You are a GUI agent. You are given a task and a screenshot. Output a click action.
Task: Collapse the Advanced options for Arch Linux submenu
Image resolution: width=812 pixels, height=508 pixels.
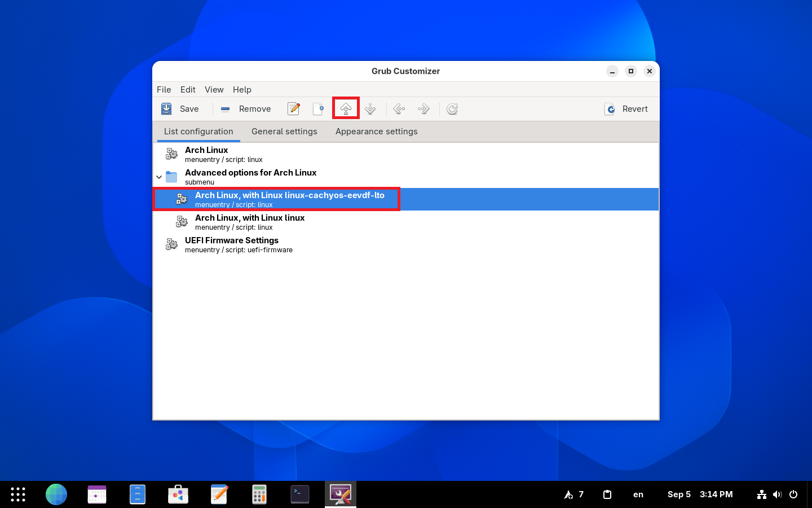(x=159, y=177)
